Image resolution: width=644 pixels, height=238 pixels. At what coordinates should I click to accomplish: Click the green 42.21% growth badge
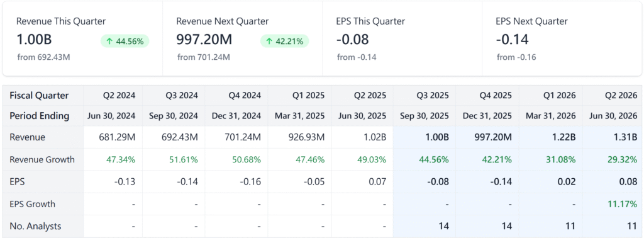[x=285, y=41]
